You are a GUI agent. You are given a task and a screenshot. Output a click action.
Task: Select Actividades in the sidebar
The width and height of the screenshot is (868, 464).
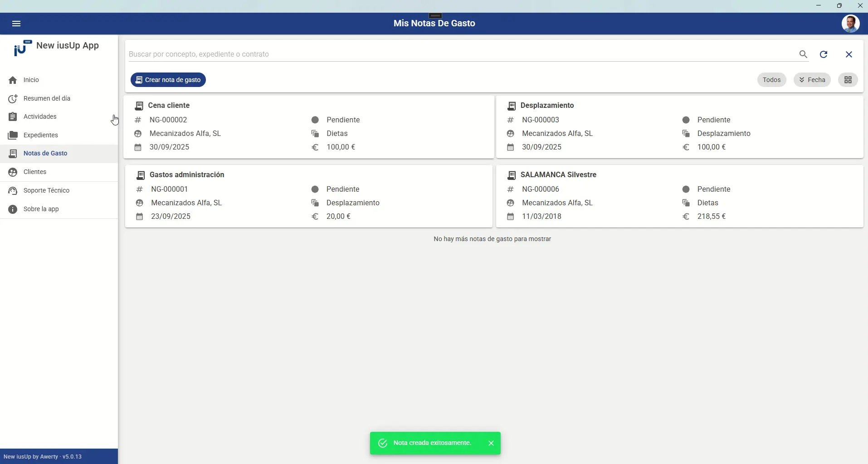pos(59,116)
